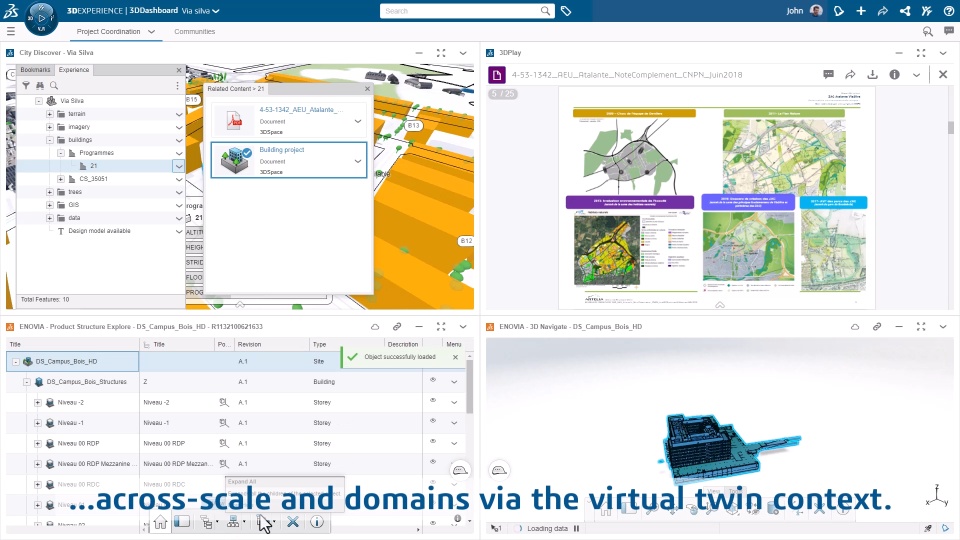This screenshot has width=960, height=540.
Task: Switch to the Communities tab
Action: point(195,31)
